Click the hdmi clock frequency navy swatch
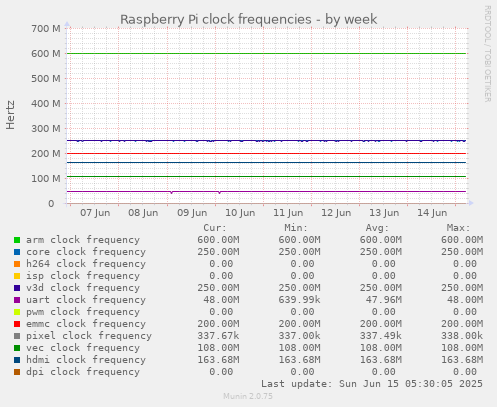Screen dimensions: 497x407 point(17,360)
